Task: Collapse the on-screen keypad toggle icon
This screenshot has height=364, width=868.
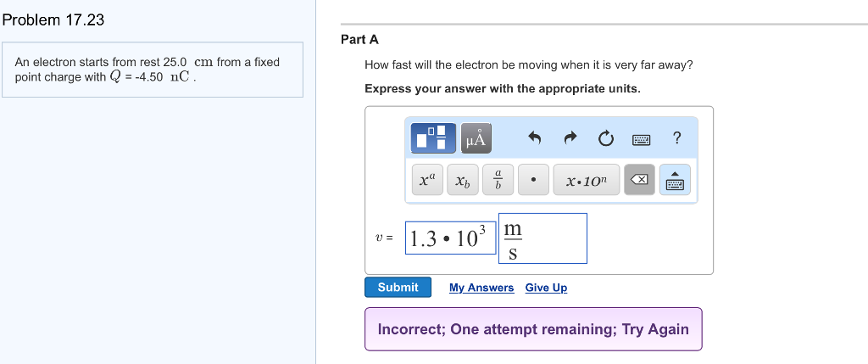Action: [x=676, y=180]
